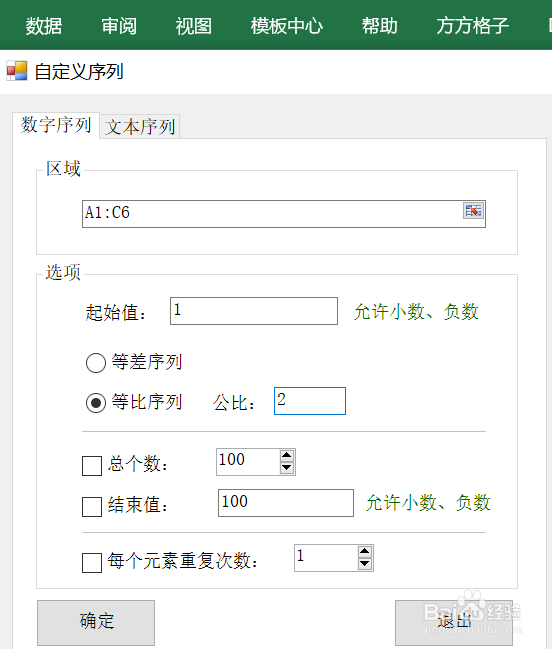
Task: Enable the 结束值 checkbox
Action: point(92,507)
